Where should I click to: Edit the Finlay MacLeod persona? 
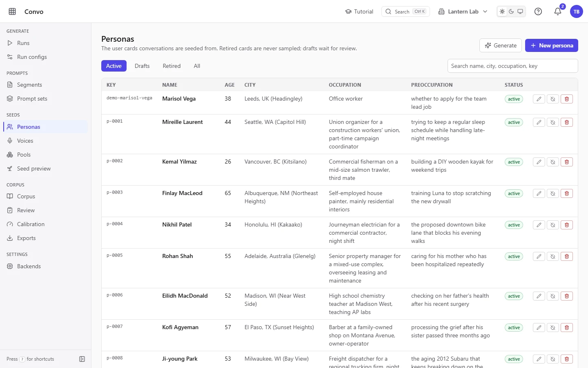click(539, 193)
